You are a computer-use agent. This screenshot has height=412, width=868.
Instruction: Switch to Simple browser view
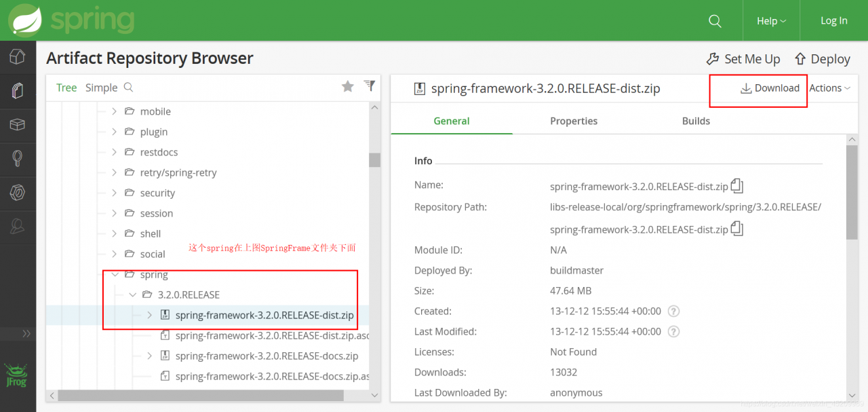point(102,88)
